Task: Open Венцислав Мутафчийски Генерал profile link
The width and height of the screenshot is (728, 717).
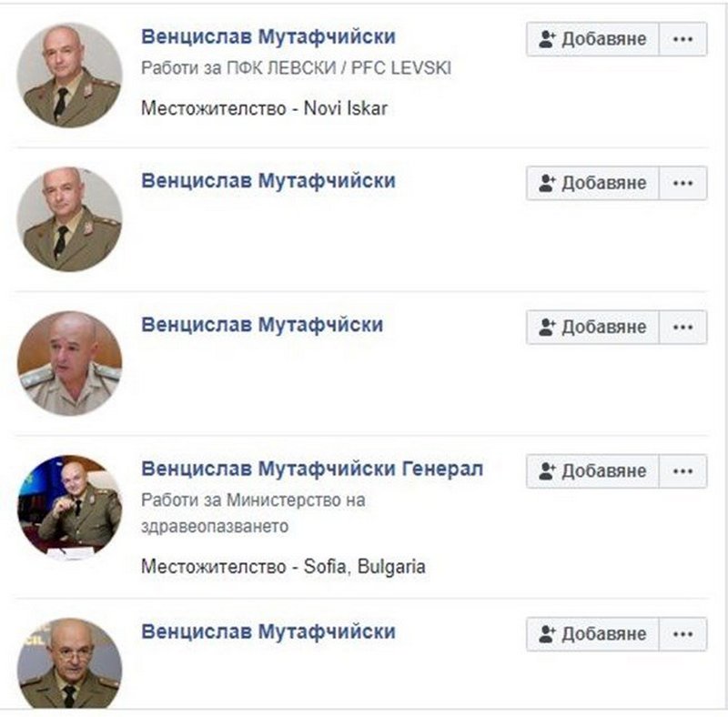Action: (312, 469)
